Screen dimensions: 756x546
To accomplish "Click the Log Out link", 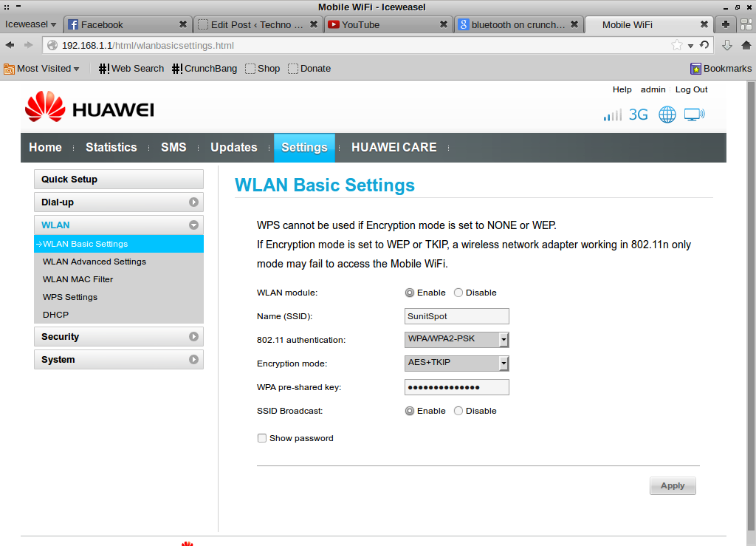I will click(691, 89).
